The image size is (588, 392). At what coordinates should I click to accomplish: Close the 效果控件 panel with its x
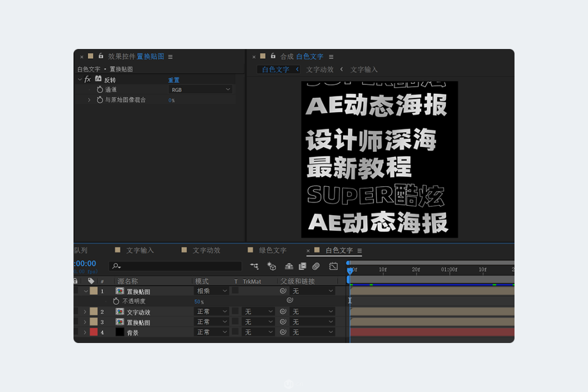[82, 57]
